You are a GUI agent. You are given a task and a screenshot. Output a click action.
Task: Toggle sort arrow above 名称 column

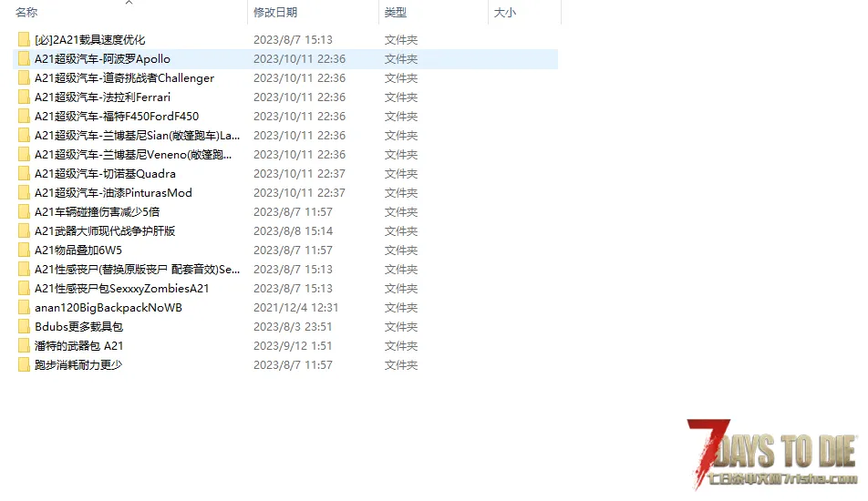coord(129,3)
